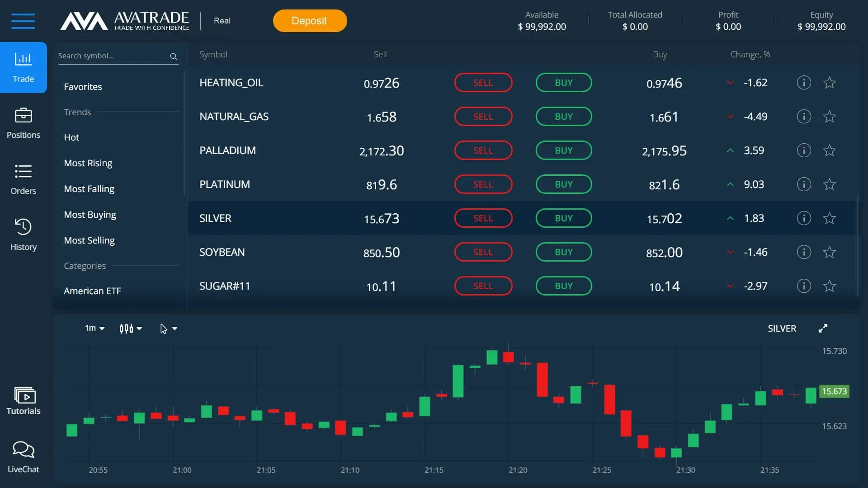Image resolution: width=868 pixels, height=488 pixels.
Task: Select the Most Rising trends filter
Action: pyautogui.click(x=88, y=163)
